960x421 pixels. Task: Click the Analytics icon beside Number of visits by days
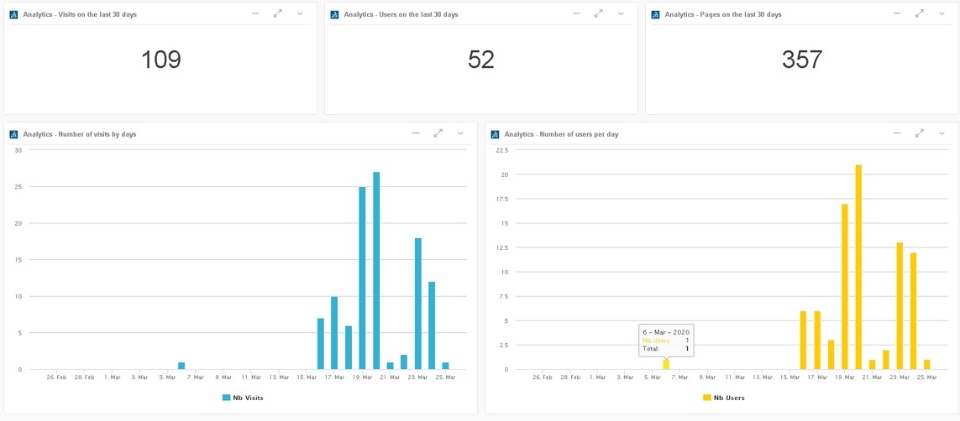[x=14, y=134]
